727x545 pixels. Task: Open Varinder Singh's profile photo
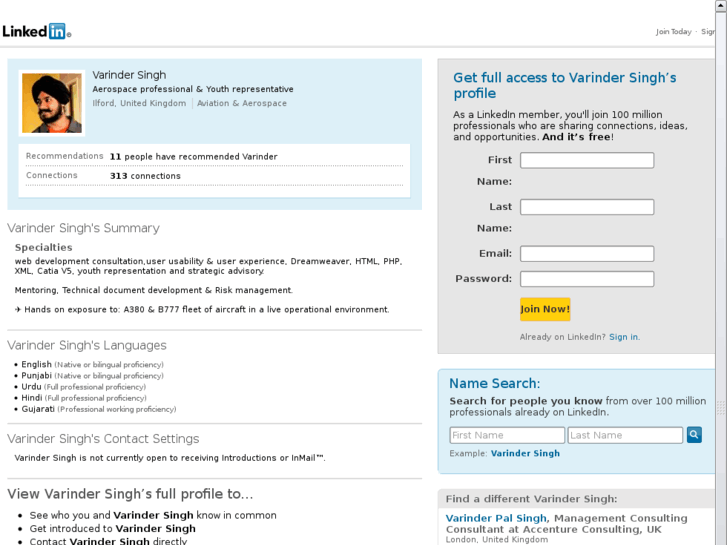tap(52, 103)
